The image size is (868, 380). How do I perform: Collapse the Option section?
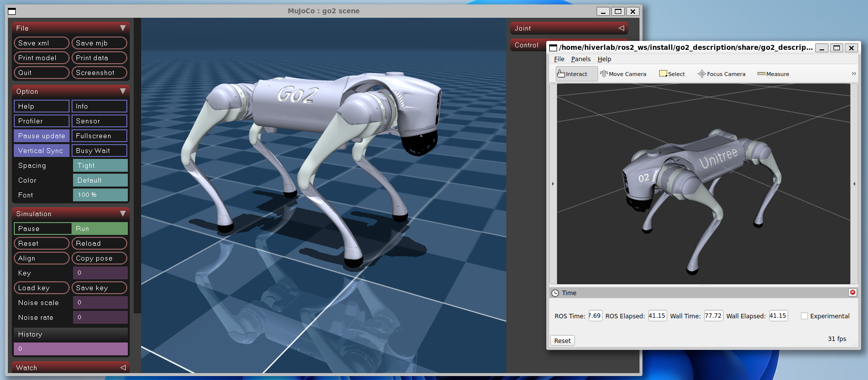[x=71, y=91]
